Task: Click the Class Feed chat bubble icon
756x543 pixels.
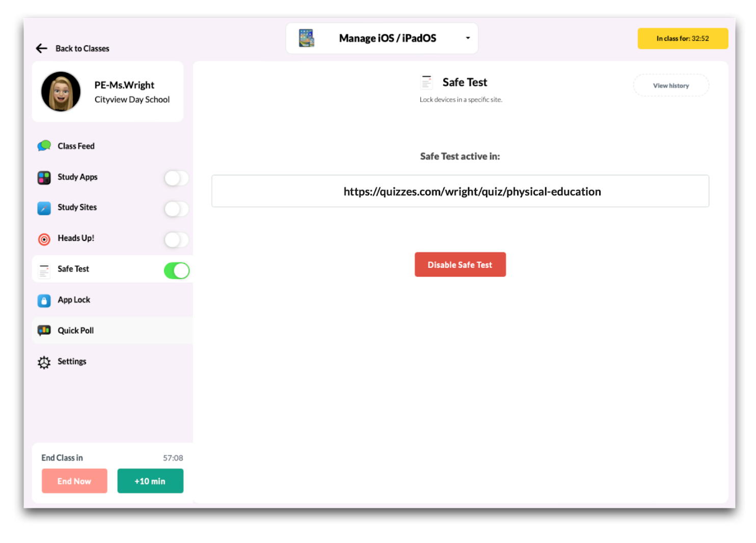Action: [44, 146]
